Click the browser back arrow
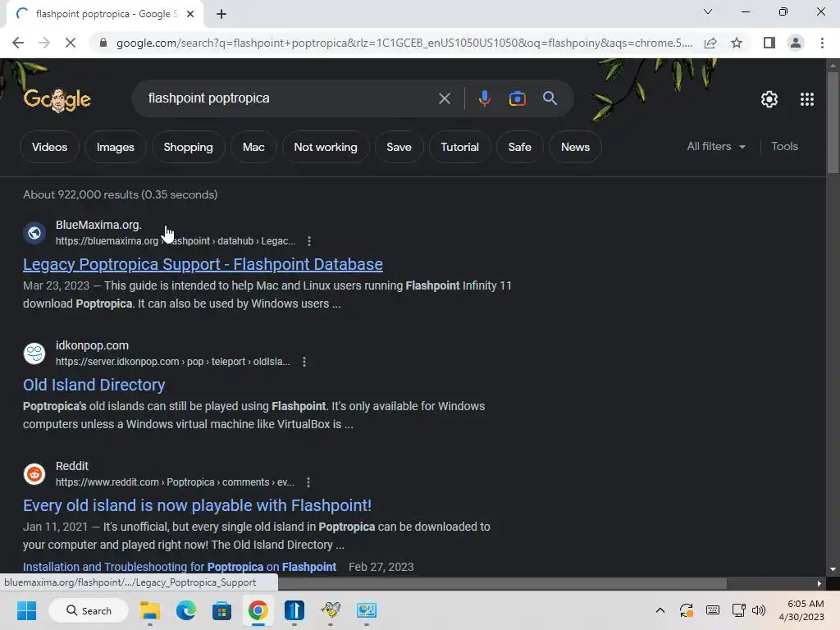This screenshot has width=840, height=630. click(18, 43)
